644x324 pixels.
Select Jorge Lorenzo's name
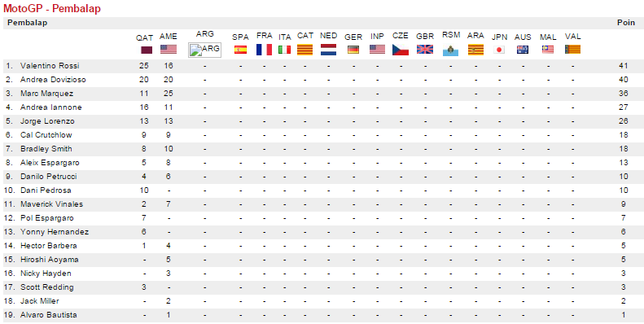(47, 121)
